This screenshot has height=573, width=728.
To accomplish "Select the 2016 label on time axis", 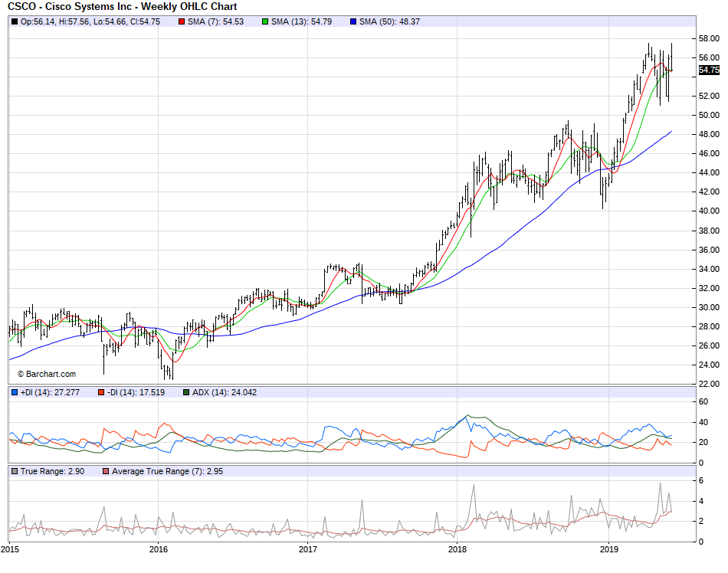I will 159,549.
